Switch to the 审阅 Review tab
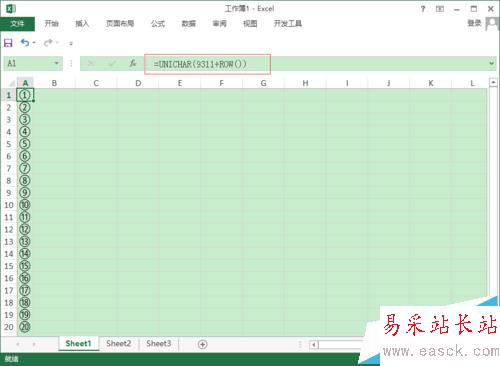Viewport: 500px width, 366px height. [x=219, y=23]
